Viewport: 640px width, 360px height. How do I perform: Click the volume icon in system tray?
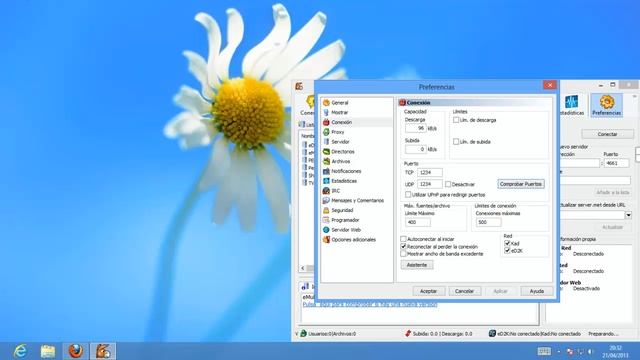[590, 351]
